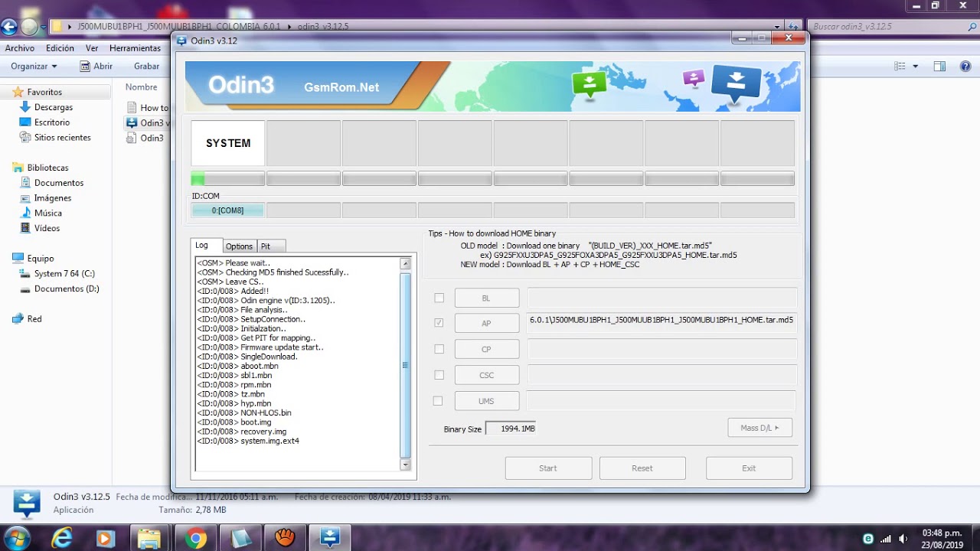Click the taskbar clock showing 03:48 p.m.
980x551 pixels.
(x=942, y=538)
